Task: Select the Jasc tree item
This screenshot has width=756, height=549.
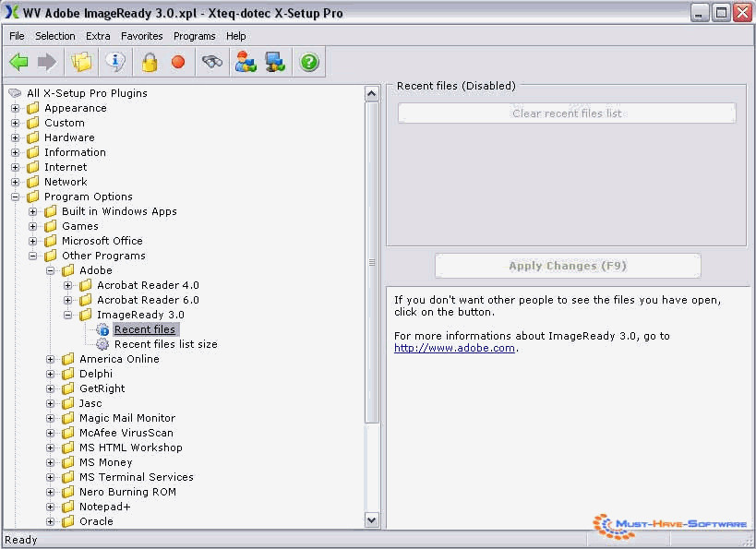Action: tap(90, 403)
